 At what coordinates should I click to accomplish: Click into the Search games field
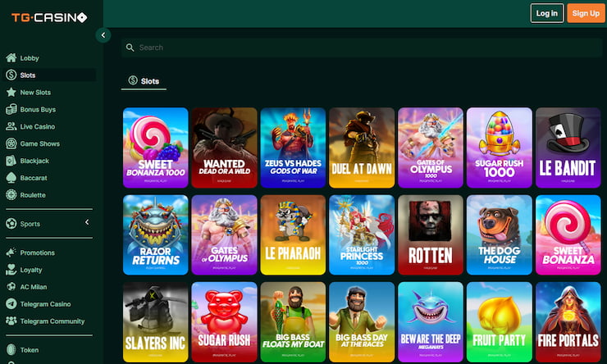pyautogui.click(x=361, y=48)
